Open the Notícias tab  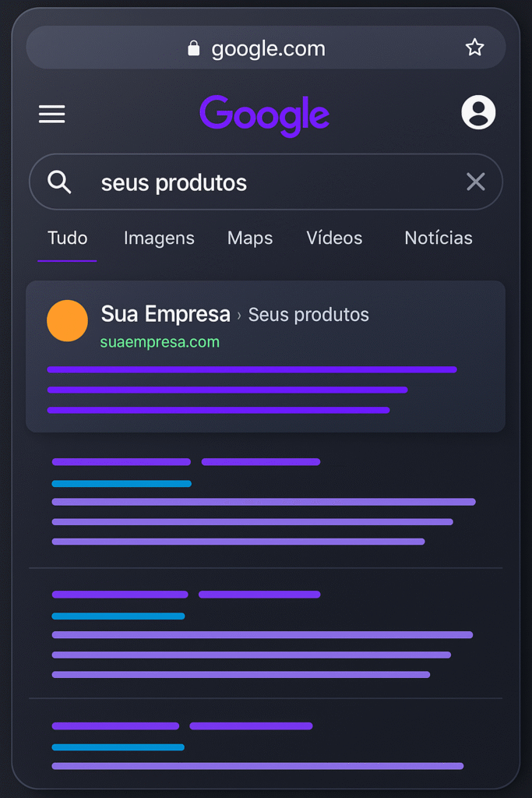point(439,238)
